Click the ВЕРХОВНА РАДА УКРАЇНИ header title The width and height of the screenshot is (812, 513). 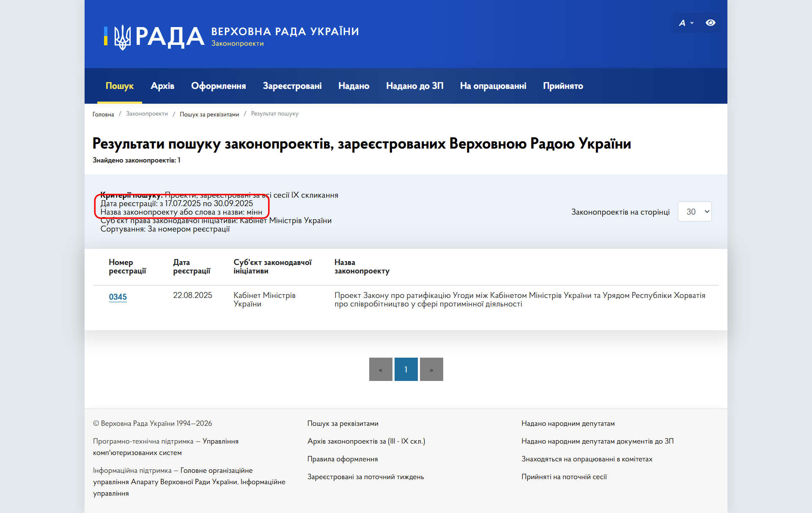285,31
